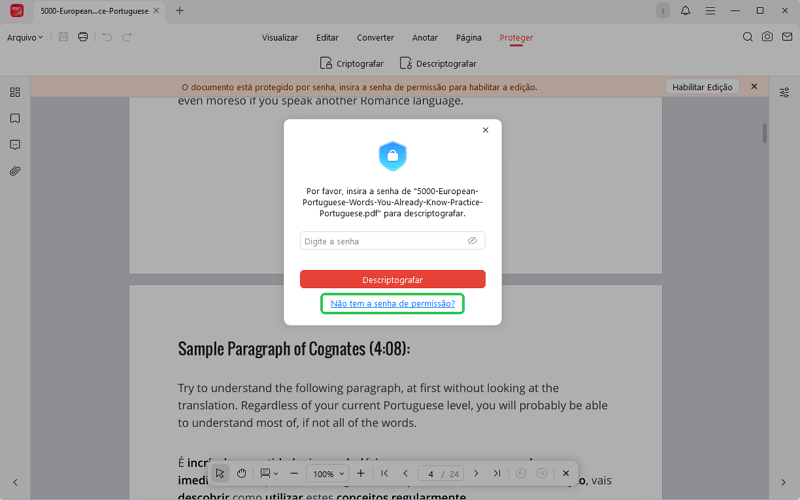The width and height of the screenshot is (800, 500).
Task: Go to the last page
Action: pyautogui.click(x=497, y=473)
